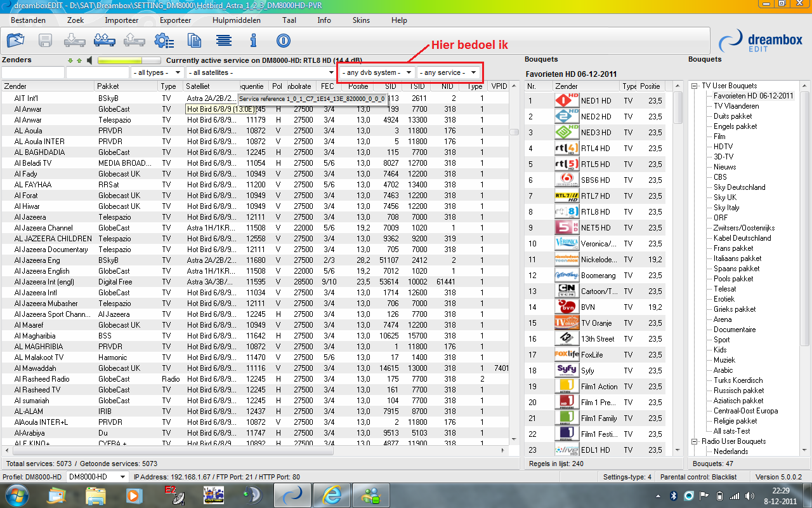812x508 pixels.
Task: Open the Messenger taskbar icon
Action: tap(370, 495)
